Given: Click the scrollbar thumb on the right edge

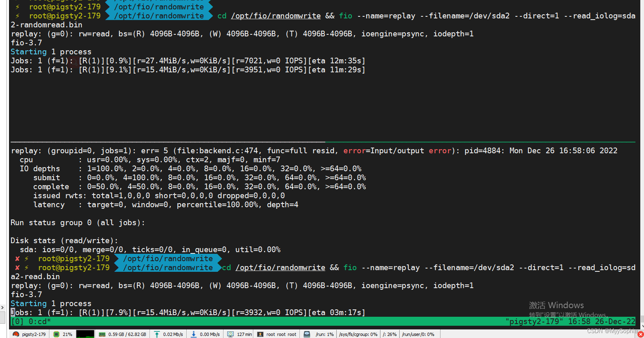Looking at the screenshot, I should click(x=642, y=319).
